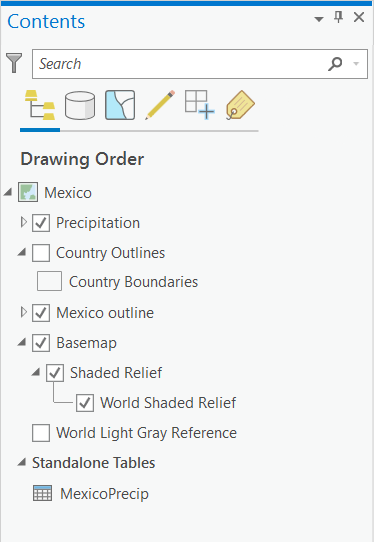Uncheck the Precipitation layer
Screen dimensions: 374x542
click(x=41, y=223)
